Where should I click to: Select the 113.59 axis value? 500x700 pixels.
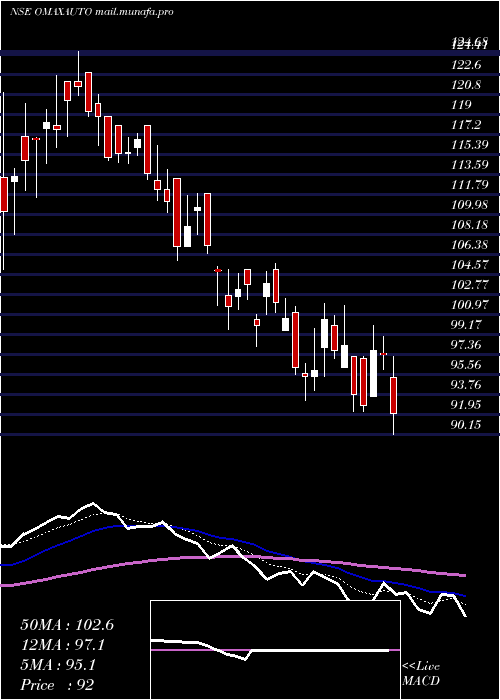pyautogui.click(x=469, y=165)
